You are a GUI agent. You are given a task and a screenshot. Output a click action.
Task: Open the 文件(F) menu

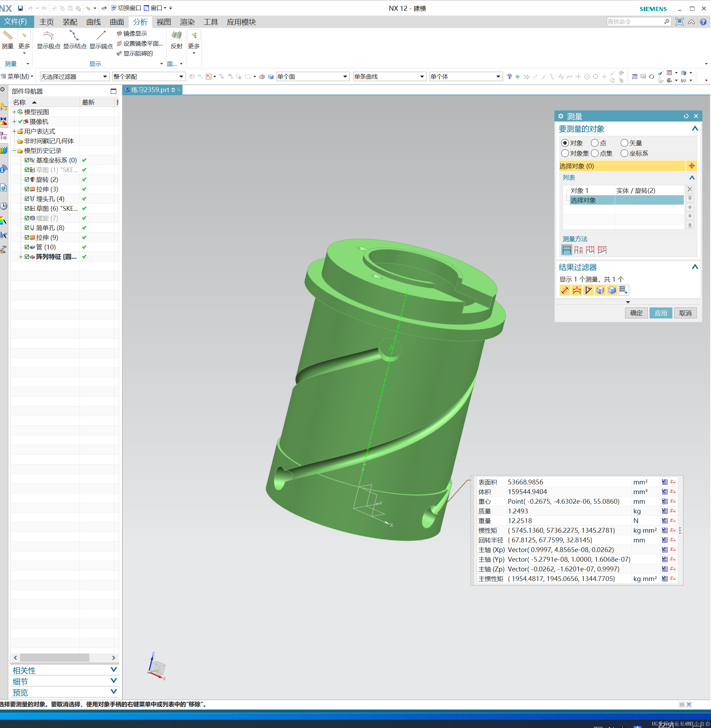click(x=16, y=22)
